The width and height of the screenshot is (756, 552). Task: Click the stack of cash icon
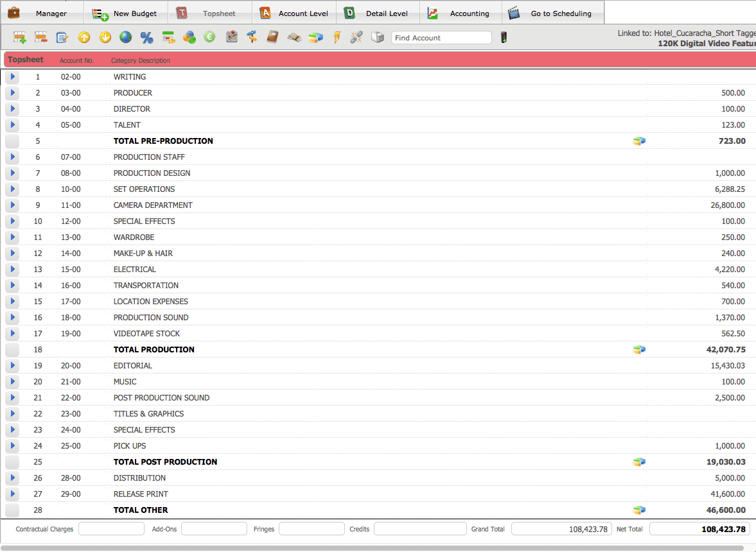tap(294, 37)
